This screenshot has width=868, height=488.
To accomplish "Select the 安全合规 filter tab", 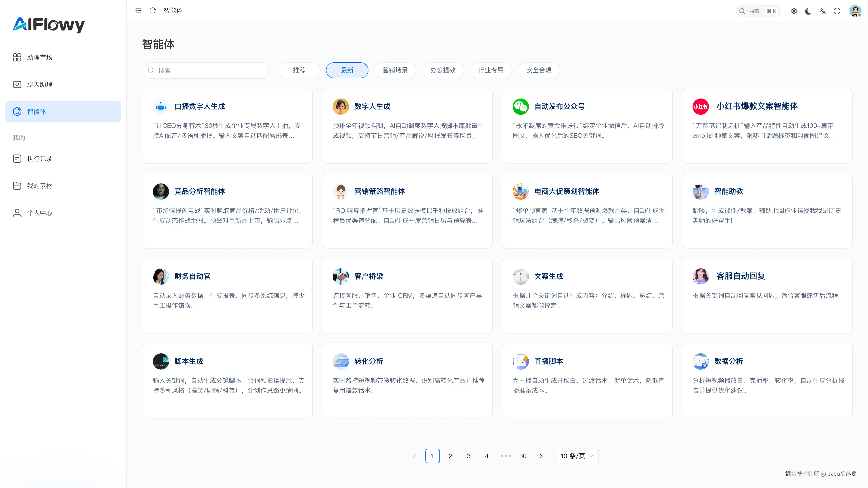I will (x=539, y=70).
